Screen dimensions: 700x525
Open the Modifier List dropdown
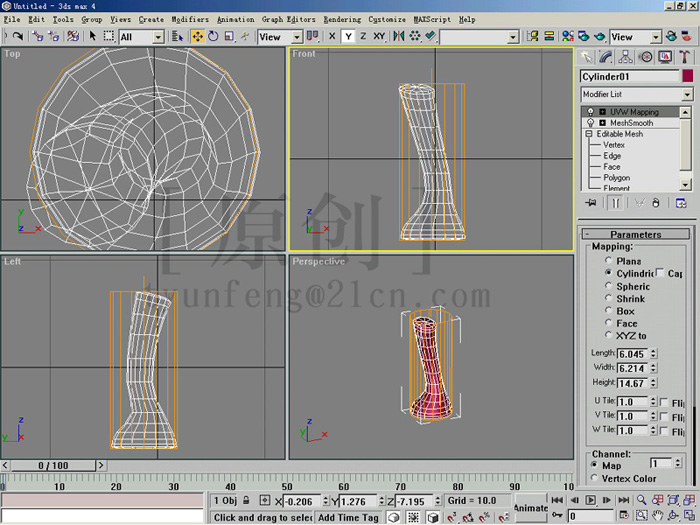(687, 95)
